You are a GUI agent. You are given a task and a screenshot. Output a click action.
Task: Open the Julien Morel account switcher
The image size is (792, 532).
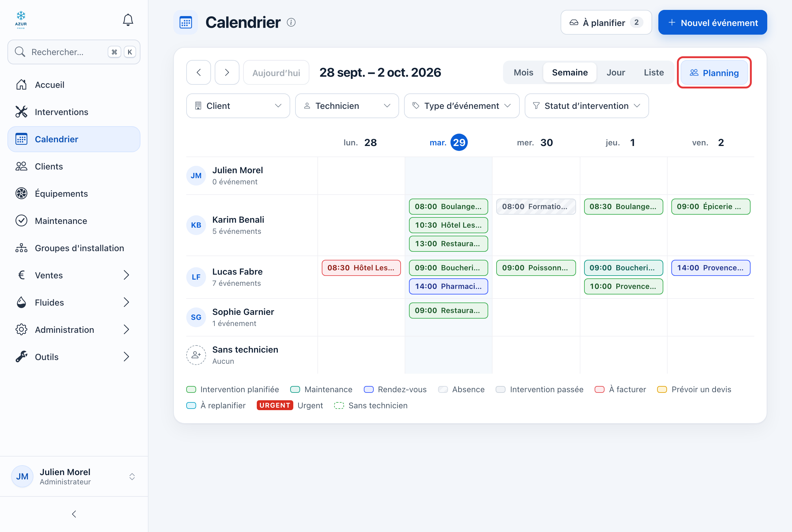74,476
